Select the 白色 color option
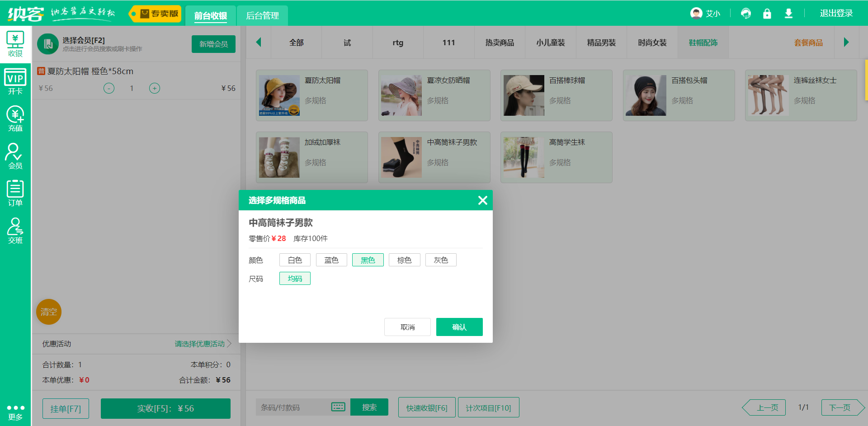 click(x=295, y=260)
